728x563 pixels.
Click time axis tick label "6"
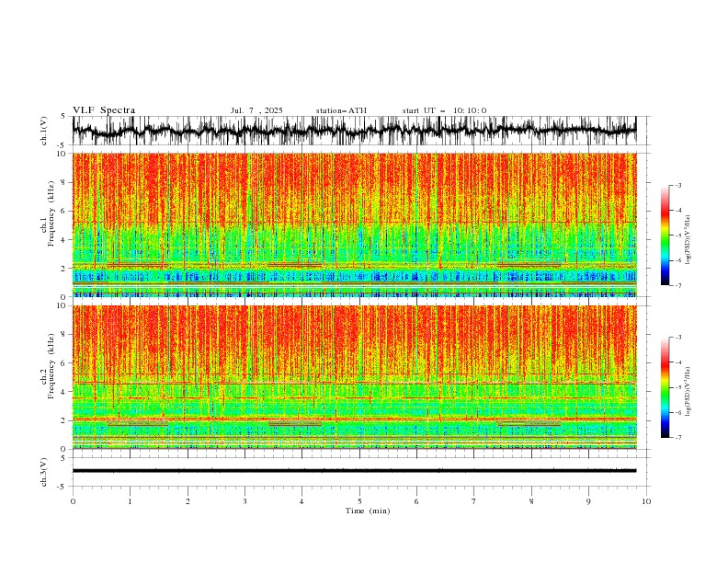(416, 501)
